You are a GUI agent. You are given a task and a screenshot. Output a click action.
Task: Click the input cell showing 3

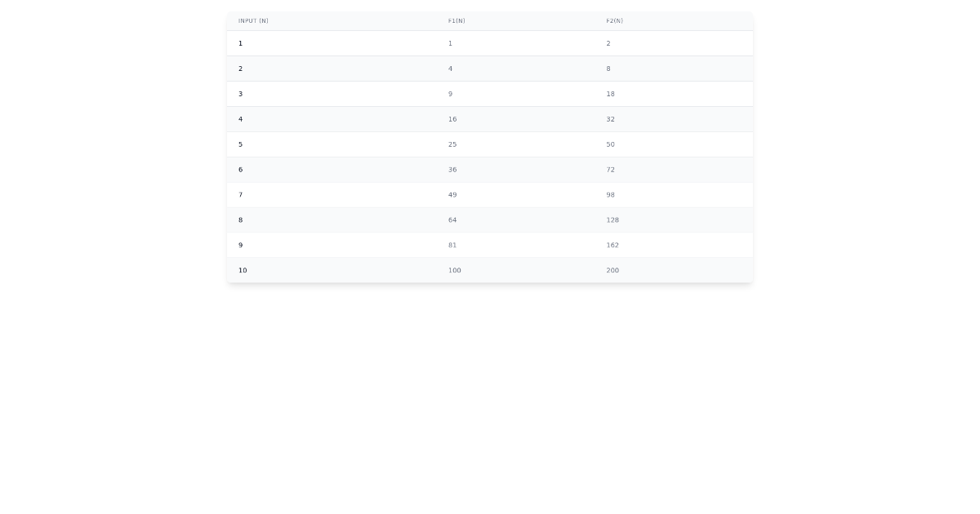pos(240,94)
